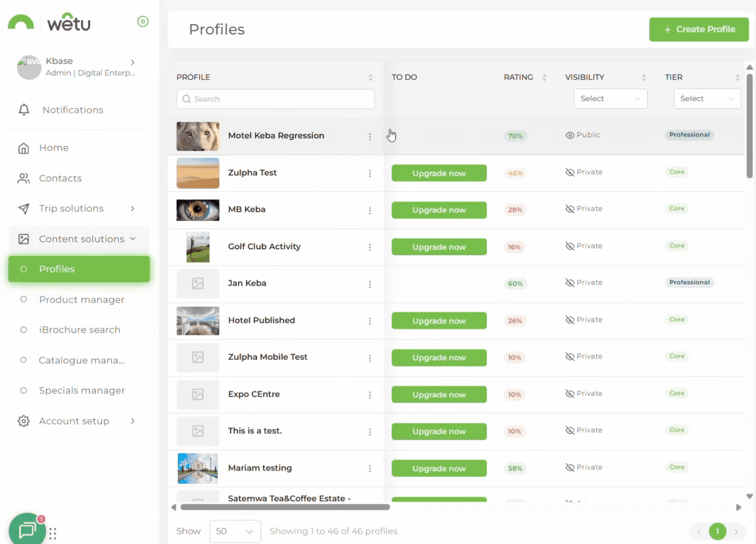
Task: Open the Motel Keba Regression lion thumbnail
Action: click(x=198, y=137)
